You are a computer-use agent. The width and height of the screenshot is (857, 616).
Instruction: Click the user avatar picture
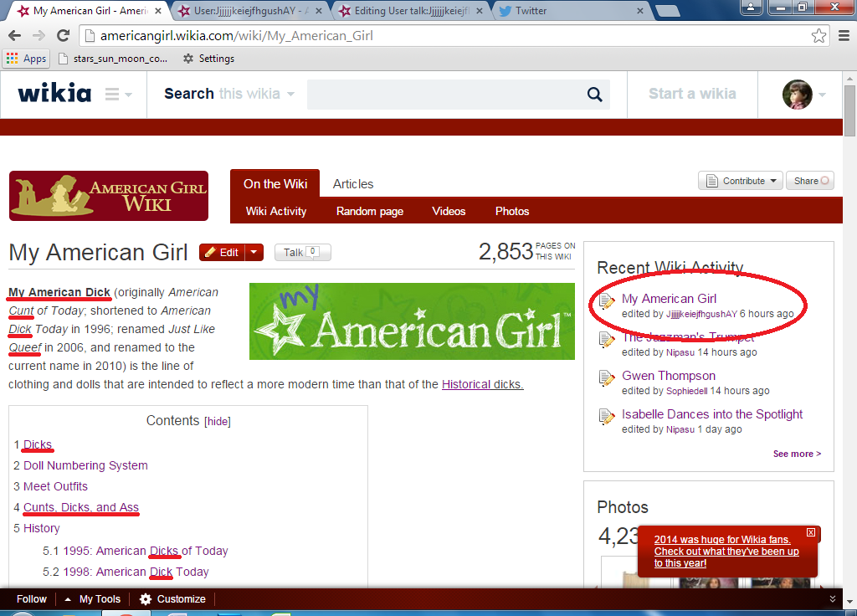click(797, 94)
